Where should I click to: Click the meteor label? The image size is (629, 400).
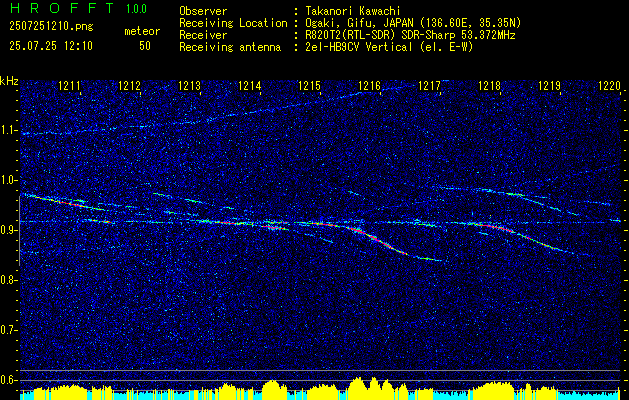(142, 31)
